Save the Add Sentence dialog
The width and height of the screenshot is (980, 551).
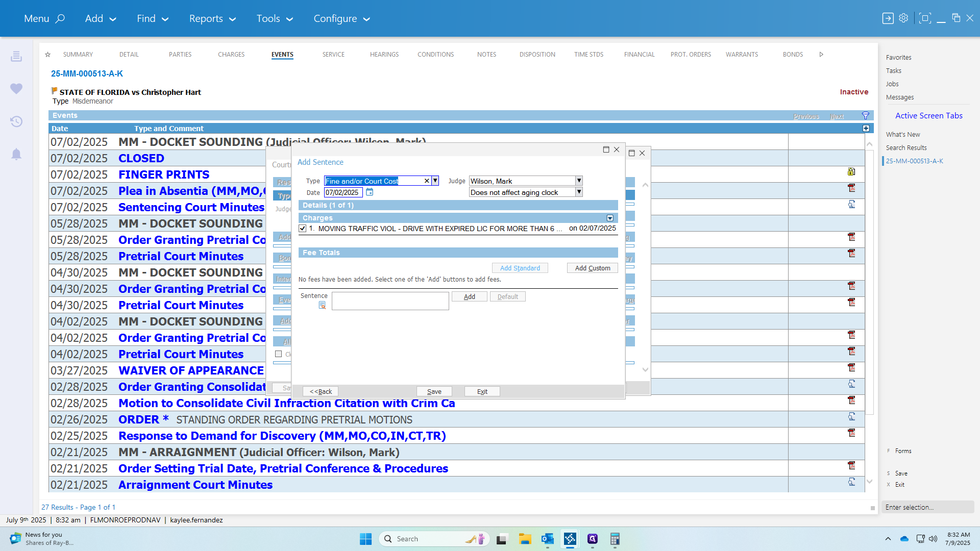(434, 391)
